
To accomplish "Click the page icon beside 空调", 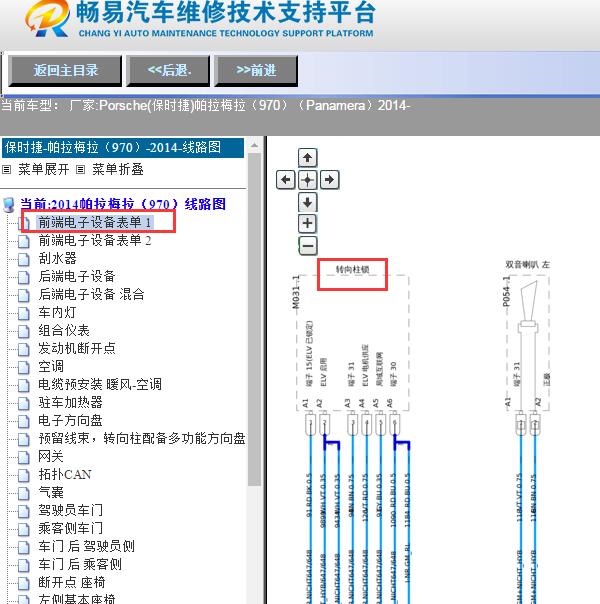I will pyautogui.click(x=24, y=367).
